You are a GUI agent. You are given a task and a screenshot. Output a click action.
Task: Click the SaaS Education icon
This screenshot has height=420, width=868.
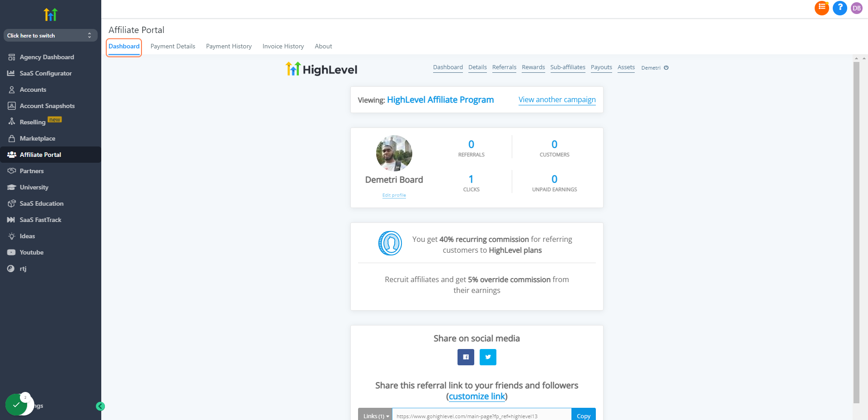(12, 203)
